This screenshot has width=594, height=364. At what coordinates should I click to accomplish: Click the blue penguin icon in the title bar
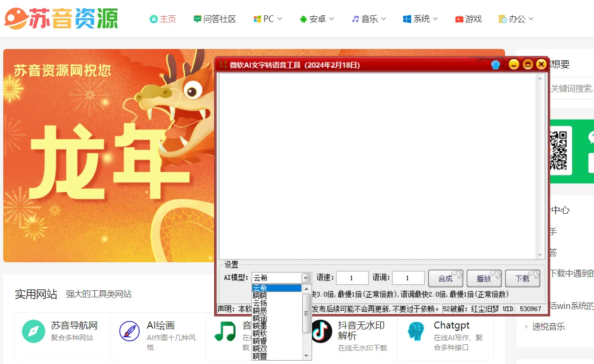click(x=496, y=64)
